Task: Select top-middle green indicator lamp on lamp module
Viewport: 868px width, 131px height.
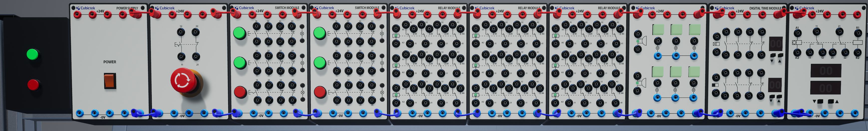Action: 676,30
